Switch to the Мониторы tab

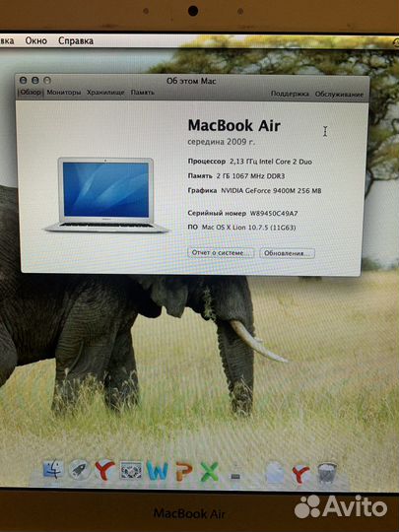pos(64,93)
